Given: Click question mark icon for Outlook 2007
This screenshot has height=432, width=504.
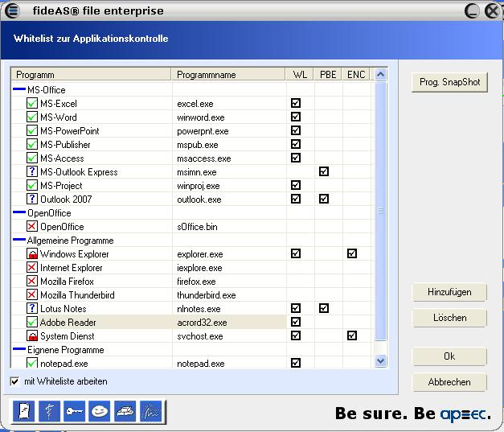Looking at the screenshot, I should (x=32, y=199).
